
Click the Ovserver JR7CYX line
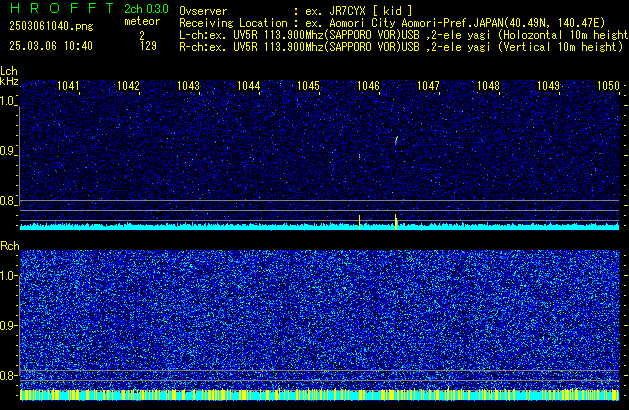pyautogui.click(x=296, y=11)
